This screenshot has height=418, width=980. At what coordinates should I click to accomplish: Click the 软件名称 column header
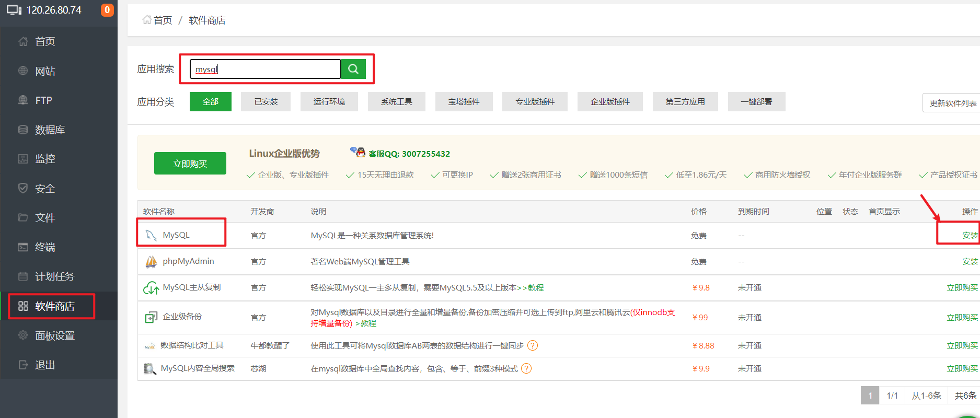pos(159,211)
